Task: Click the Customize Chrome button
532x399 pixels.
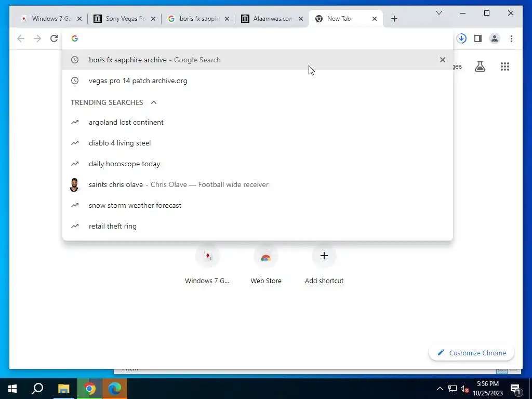Action: tap(471, 353)
